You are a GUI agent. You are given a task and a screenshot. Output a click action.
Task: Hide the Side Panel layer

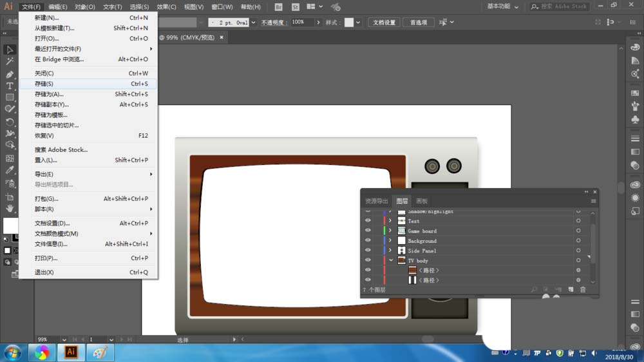pos(368,251)
